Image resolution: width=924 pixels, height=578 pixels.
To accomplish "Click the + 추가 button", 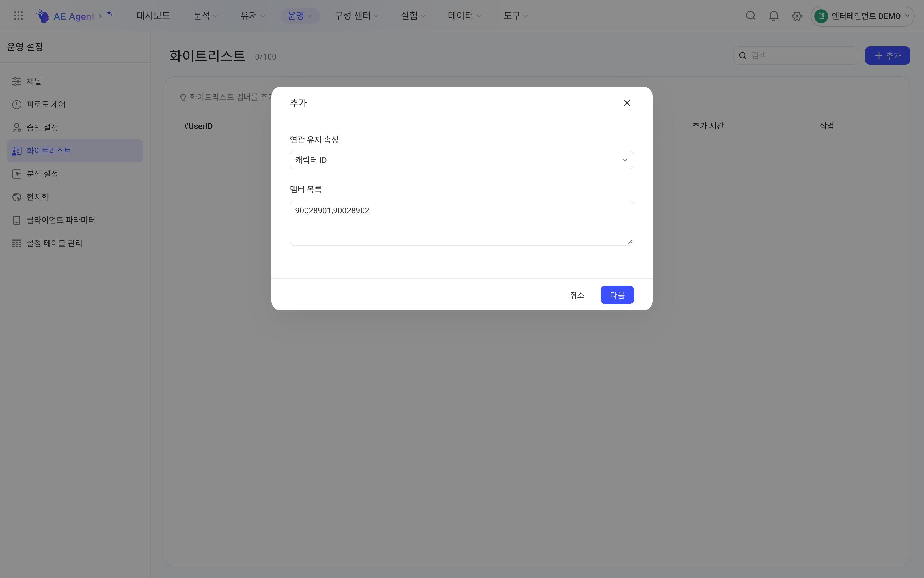I will point(887,55).
